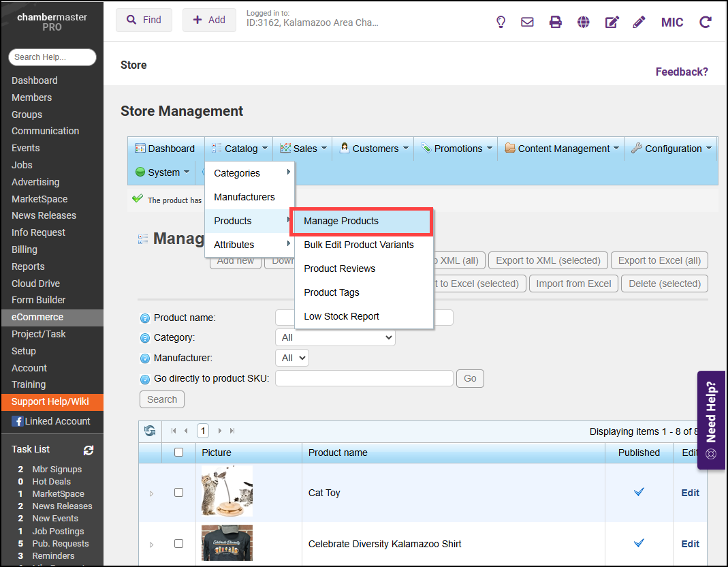Open the mail envelope icon
The width and height of the screenshot is (728, 567).
coord(527,22)
